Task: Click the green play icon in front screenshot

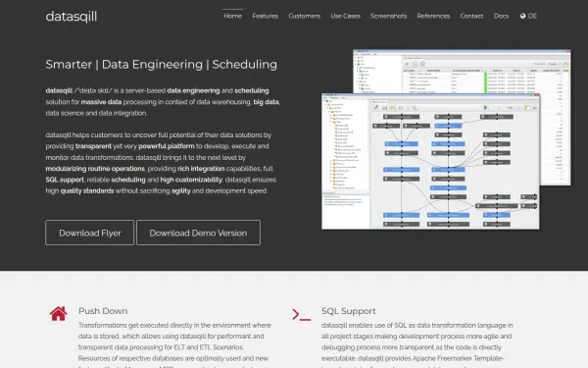Action: 486,108
